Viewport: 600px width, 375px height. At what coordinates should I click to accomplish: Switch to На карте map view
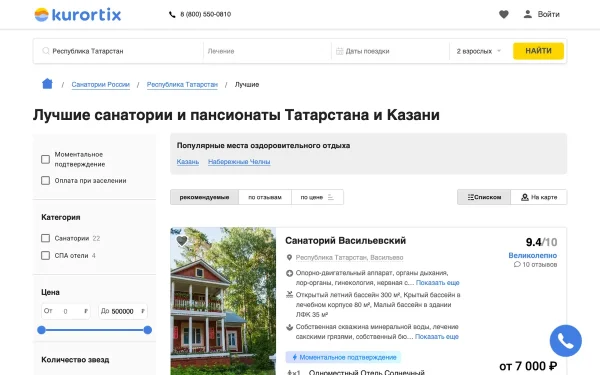(x=539, y=197)
